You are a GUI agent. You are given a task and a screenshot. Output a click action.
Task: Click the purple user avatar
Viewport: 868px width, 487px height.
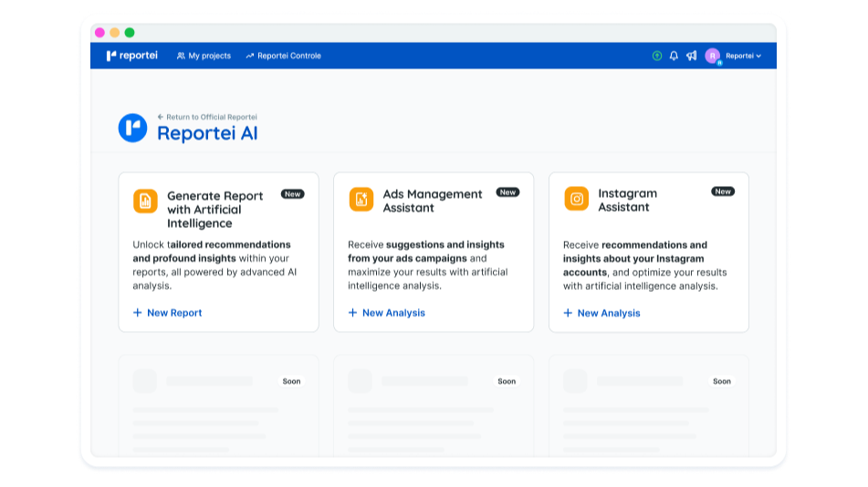coord(712,56)
